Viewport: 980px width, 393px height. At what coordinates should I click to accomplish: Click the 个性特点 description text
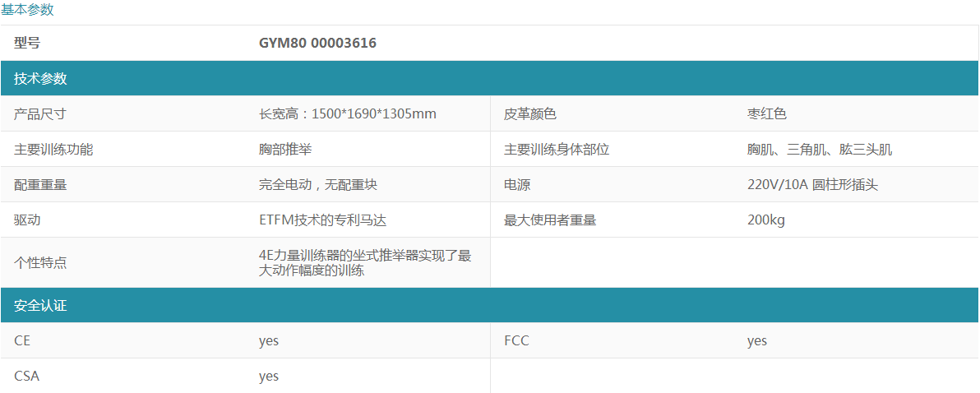365,262
